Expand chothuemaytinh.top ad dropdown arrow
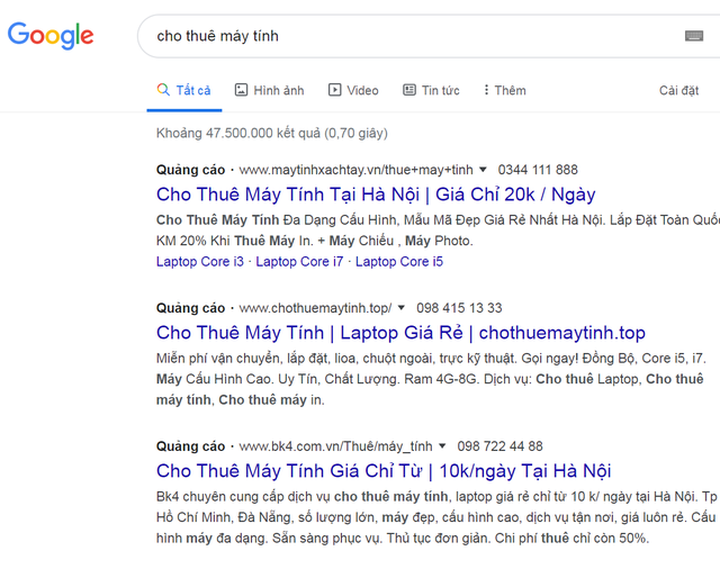Image resolution: width=720 pixels, height=569 pixels. pos(402,308)
